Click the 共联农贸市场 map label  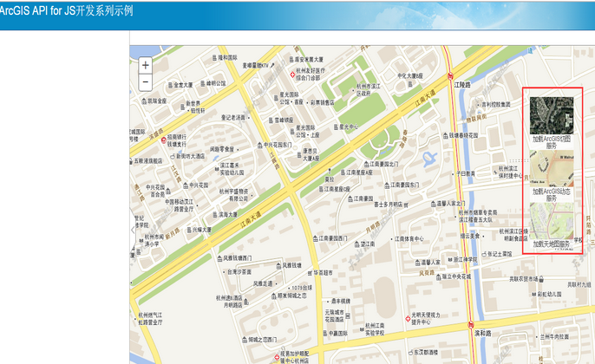524,279
